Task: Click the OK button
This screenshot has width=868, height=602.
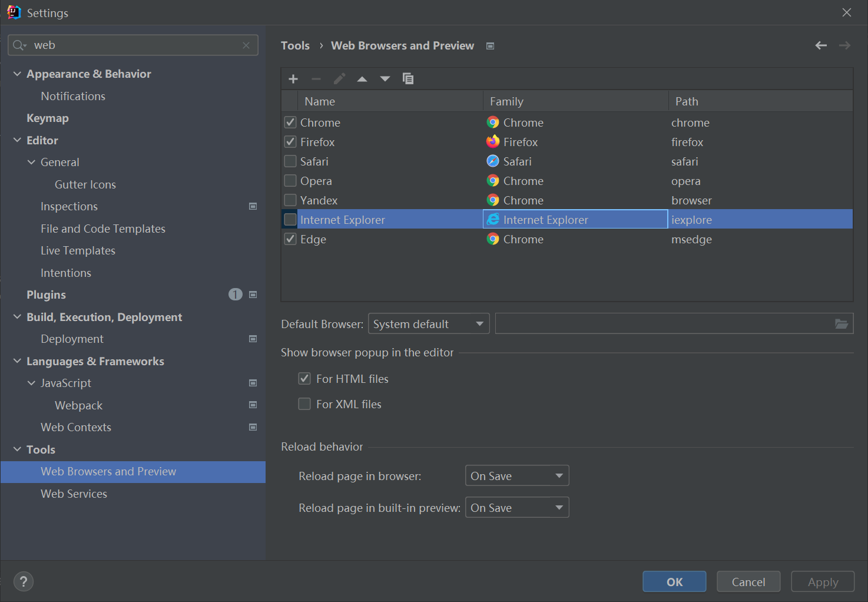Action: pyautogui.click(x=674, y=582)
